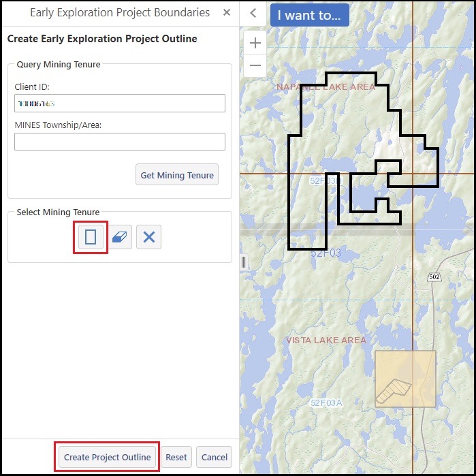Select the Early Exploration Project Boundaries panel title
476x476 pixels.
pos(120,13)
